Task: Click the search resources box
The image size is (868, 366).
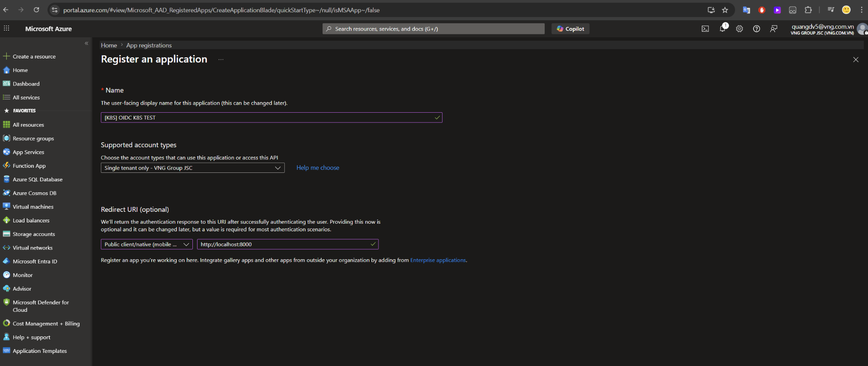Action: (434, 29)
